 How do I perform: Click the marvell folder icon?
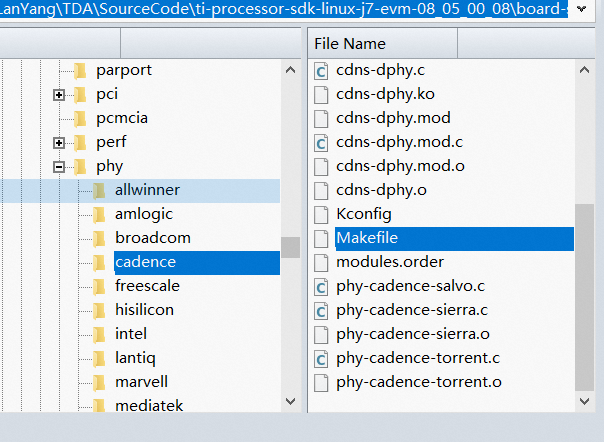click(x=99, y=382)
